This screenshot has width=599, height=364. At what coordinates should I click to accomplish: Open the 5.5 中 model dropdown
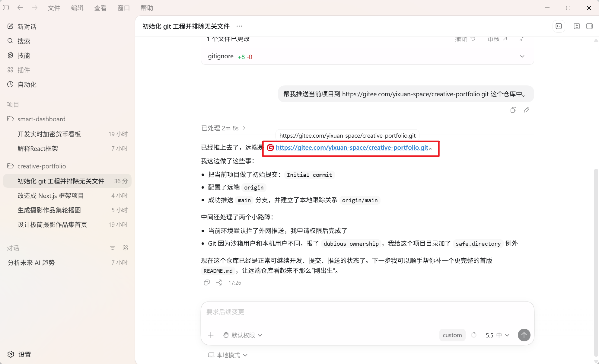[x=498, y=335]
